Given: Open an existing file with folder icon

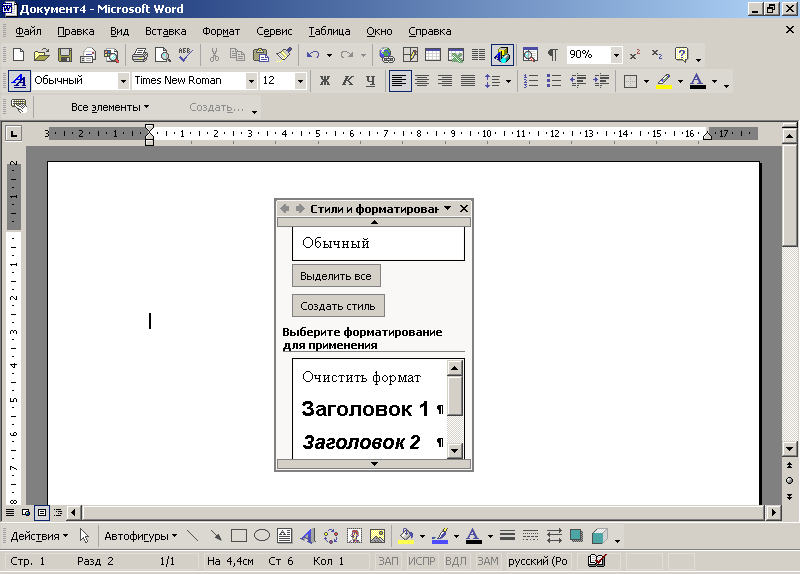Looking at the screenshot, I should pyautogui.click(x=42, y=55).
